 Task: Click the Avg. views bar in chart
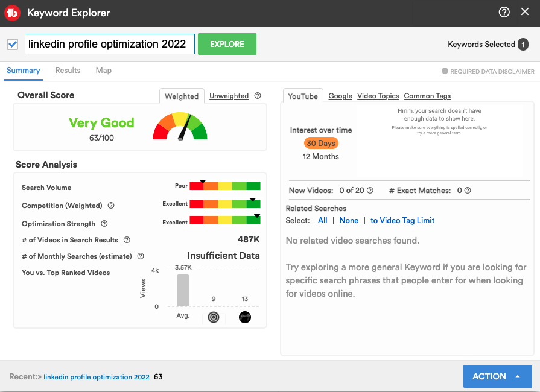click(183, 290)
